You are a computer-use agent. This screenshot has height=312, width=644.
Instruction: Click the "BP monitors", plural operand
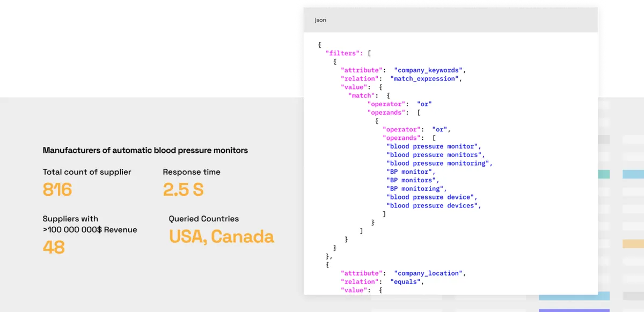click(x=413, y=181)
